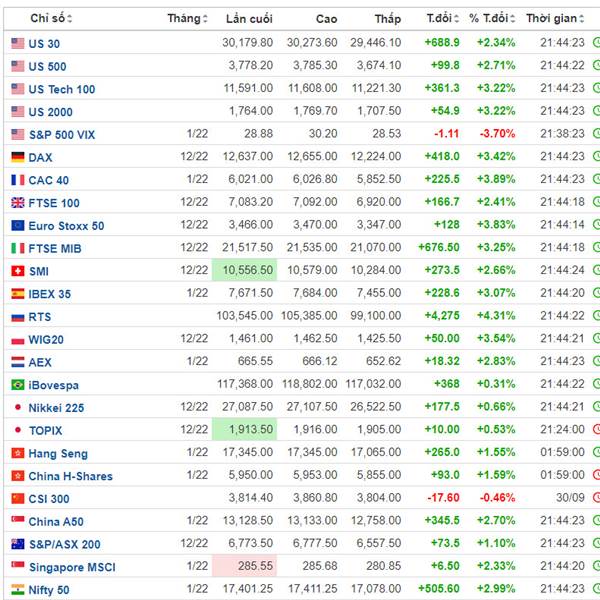
Task: Click the UK flag next to FTSE 100
Action: [x=18, y=202]
